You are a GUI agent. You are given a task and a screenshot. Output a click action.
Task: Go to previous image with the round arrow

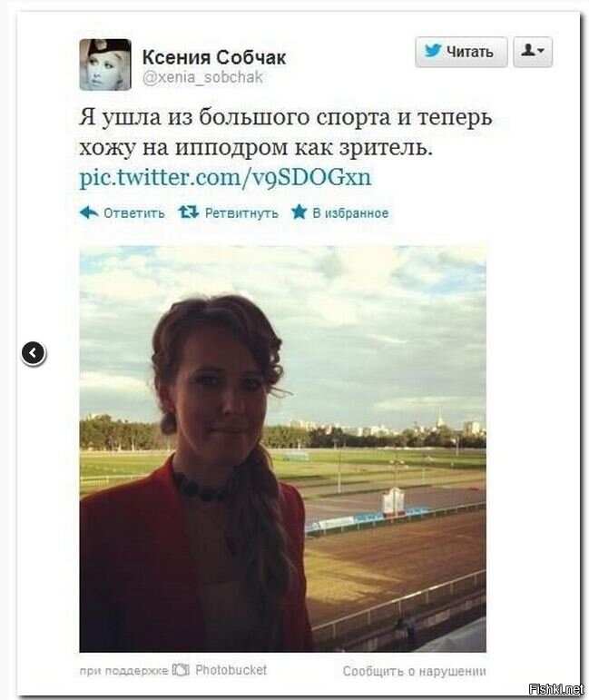pyautogui.click(x=34, y=353)
